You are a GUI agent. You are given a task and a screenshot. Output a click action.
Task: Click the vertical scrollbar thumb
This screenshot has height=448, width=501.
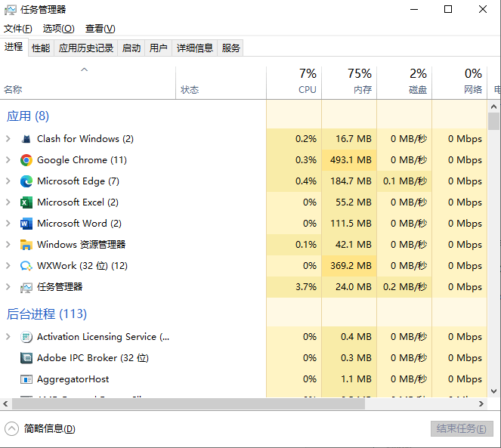(493, 121)
